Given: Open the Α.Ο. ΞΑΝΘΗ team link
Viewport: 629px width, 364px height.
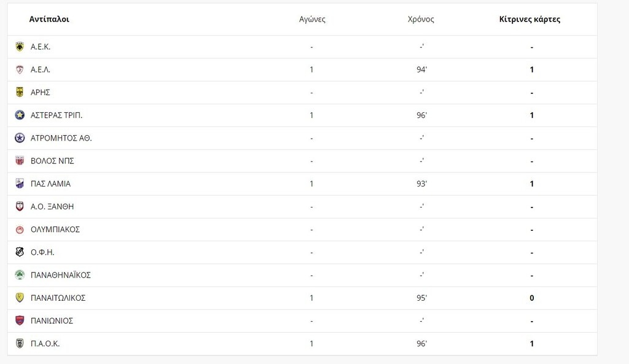Looking at the screenshot, I should (x=52, y=207).
